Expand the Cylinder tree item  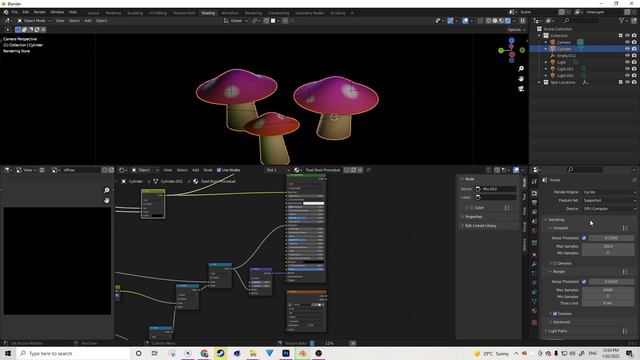tap(546, 49)
